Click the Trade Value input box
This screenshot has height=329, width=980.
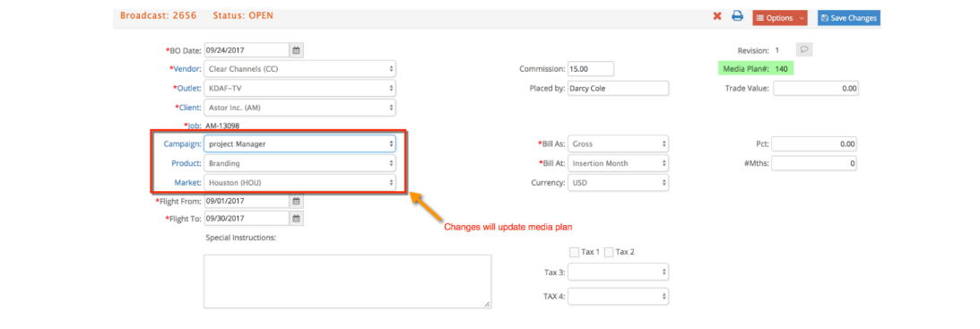pyautogui.click(x=816, y=88)
